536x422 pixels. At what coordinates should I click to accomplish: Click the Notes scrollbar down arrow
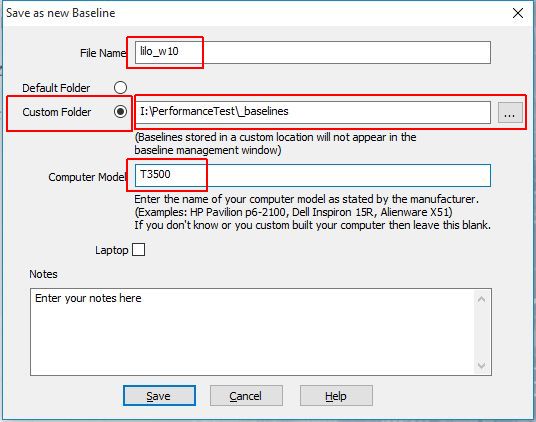pos(482,365)
